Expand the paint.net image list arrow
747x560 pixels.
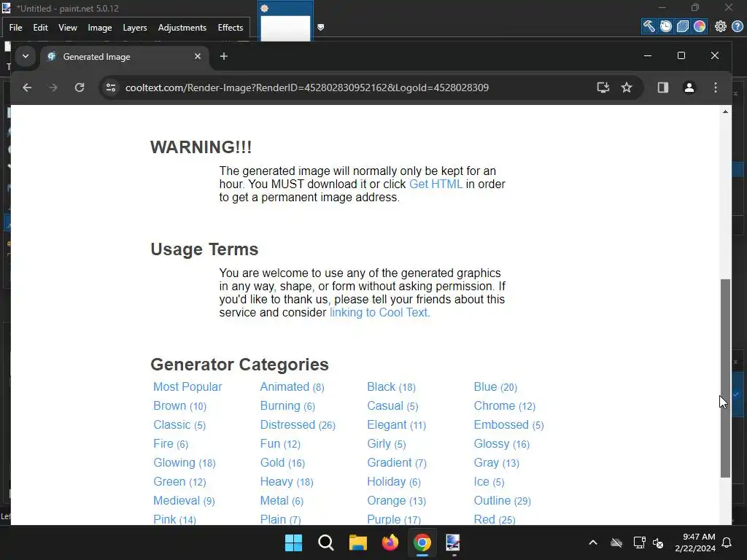[321, 27]
